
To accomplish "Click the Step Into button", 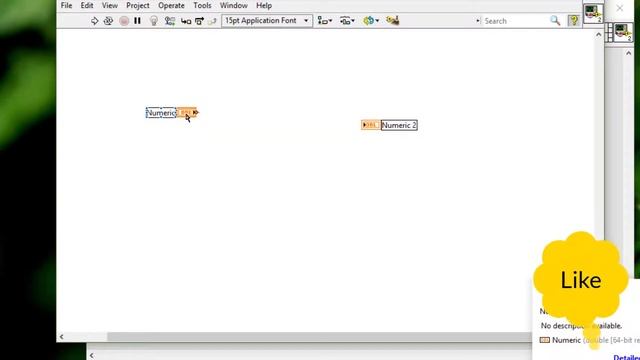I will click(186, 21).
